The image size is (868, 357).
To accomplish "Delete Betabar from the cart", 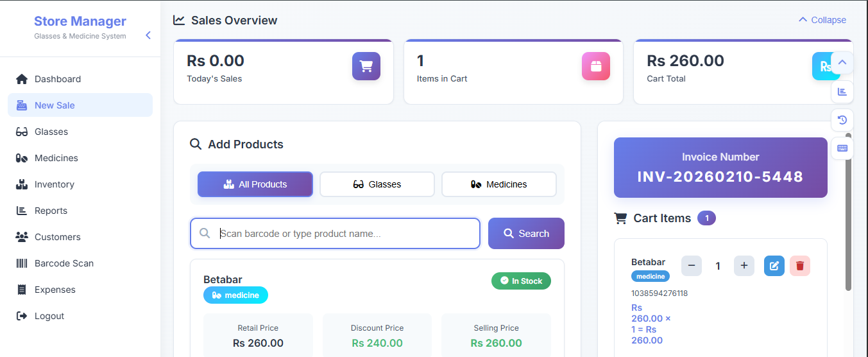I will [x=800, y=266].
